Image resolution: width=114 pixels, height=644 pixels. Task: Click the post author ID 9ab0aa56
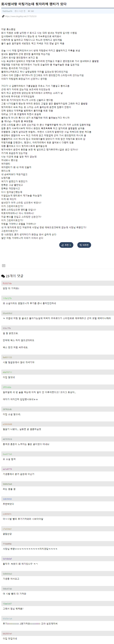click(x=7, y=11)
